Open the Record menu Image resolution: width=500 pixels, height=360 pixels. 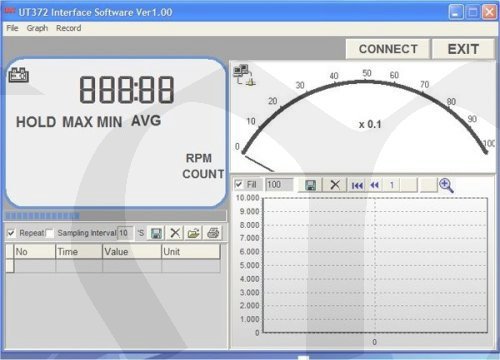coord(68,28)
